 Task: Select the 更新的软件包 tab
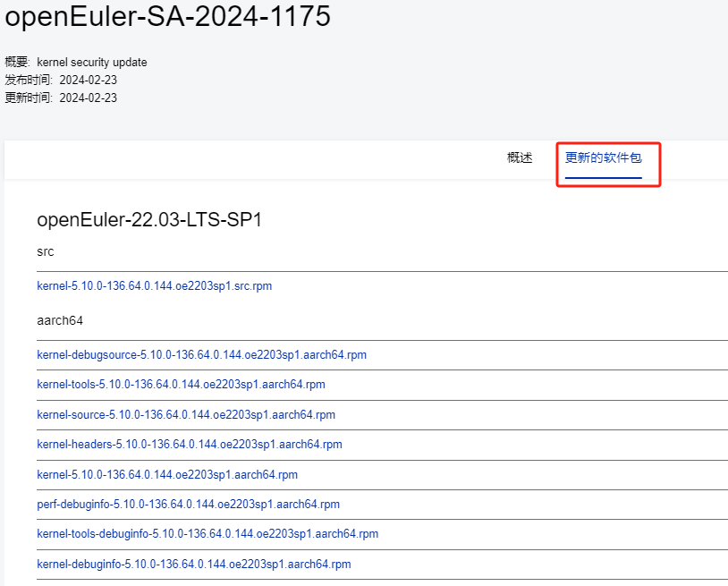603,158
